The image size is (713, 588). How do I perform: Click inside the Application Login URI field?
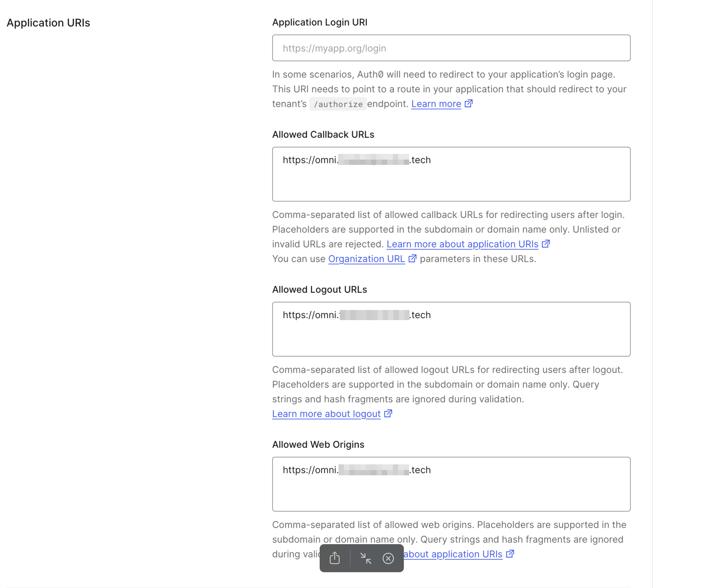pos(451,48)
